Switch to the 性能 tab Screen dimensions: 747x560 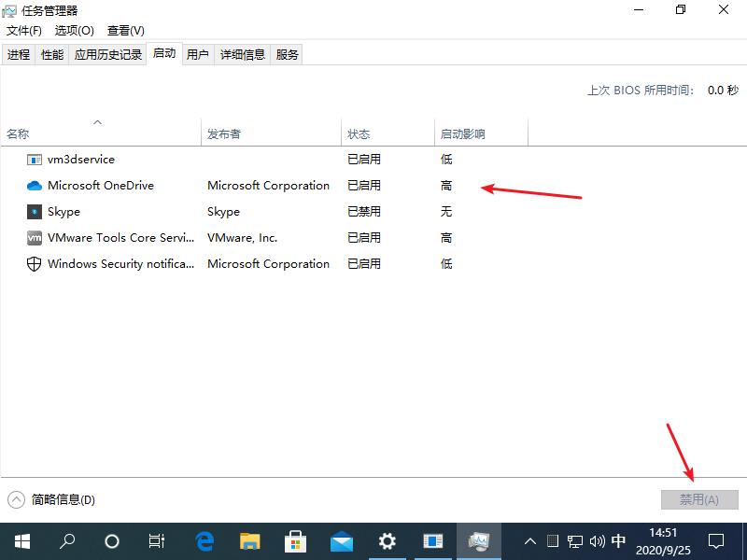tap(52, 53)
